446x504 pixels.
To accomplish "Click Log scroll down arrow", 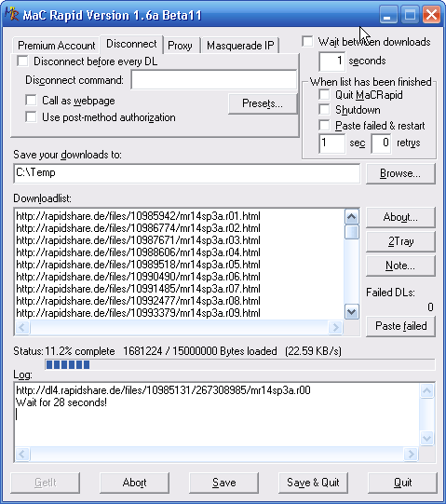I will point(427,438).
